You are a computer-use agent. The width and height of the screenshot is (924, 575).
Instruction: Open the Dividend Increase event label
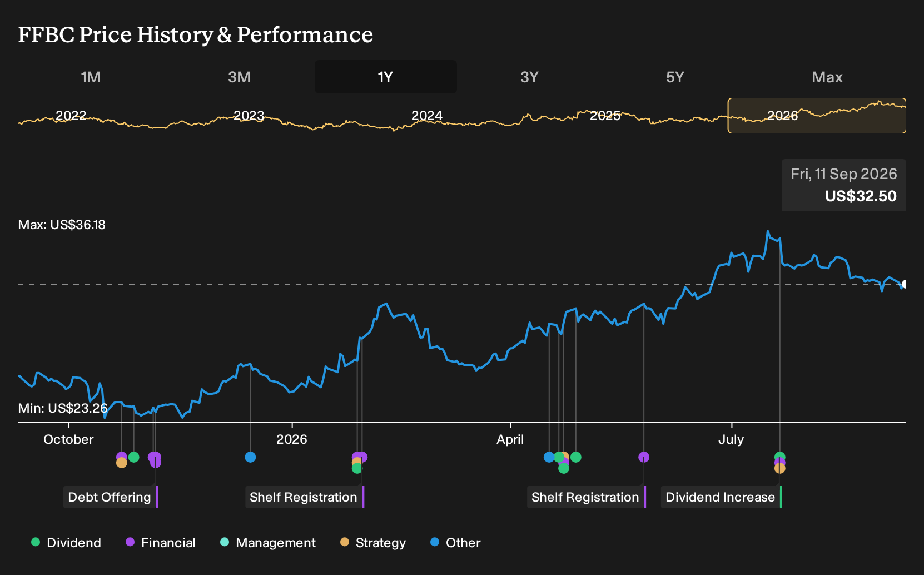tap(722, 497)
